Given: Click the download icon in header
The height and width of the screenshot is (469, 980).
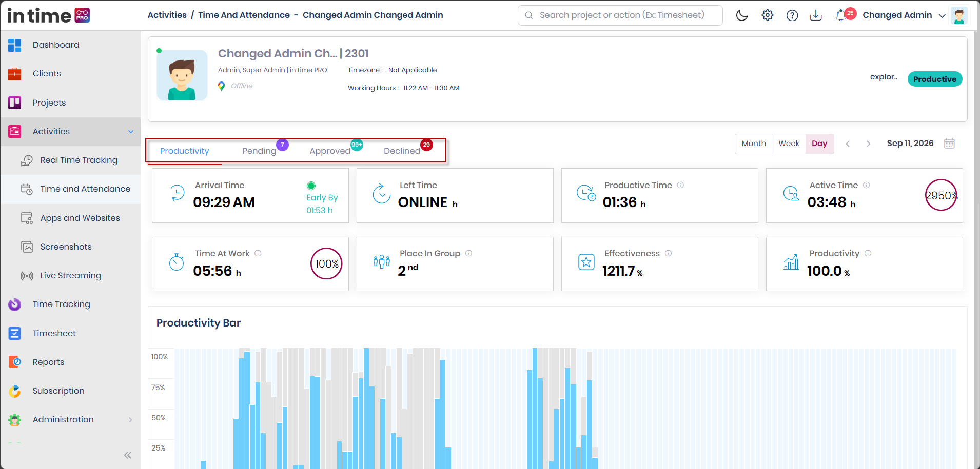Looking at the screenshot, I should coord(816,15).
